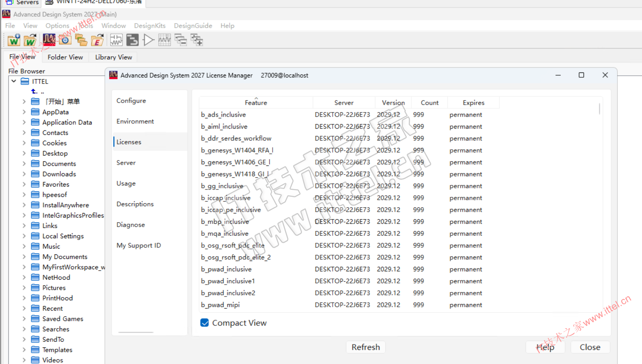The width and height of the screenshot is (642, 364).
Task: Click the Searches folder icon
Action: [x=35, y=329]
